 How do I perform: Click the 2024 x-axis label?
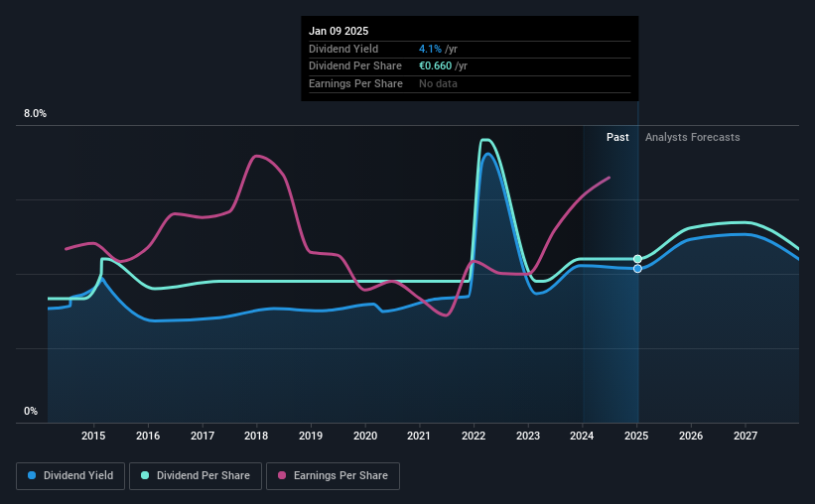tap(582, 436)
